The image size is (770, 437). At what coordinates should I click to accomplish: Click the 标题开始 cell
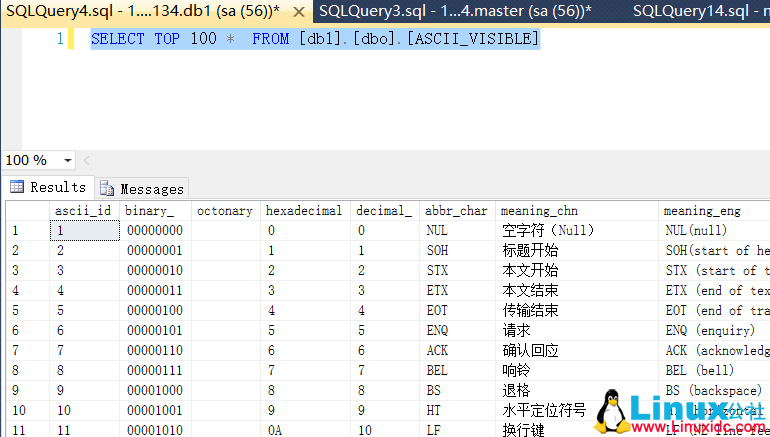pyautogui.click(x=577, y=250)
